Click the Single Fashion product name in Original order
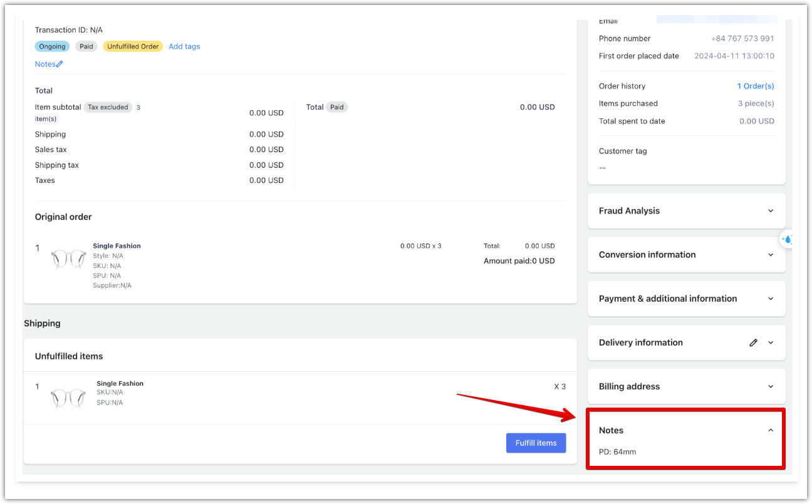The image size is (812, 504). 117,246
